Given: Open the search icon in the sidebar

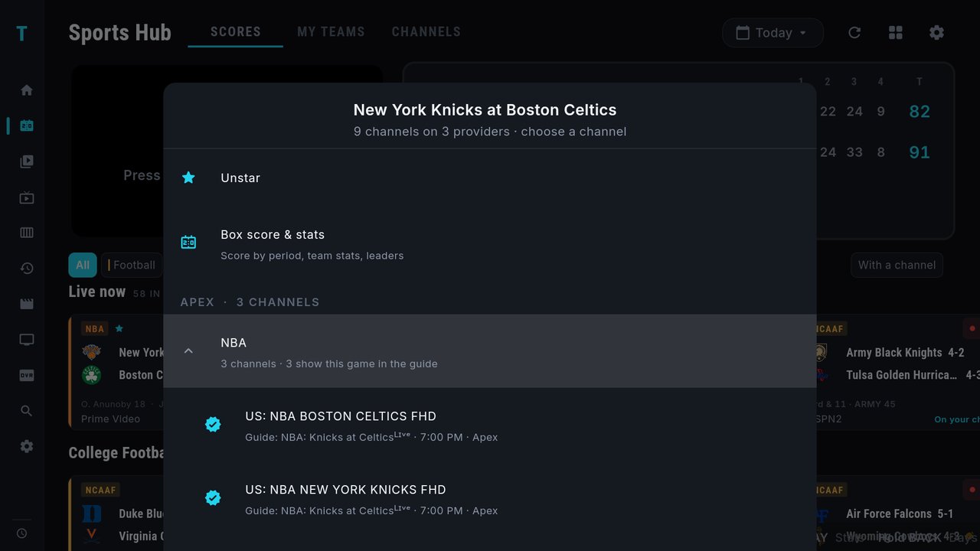Looking at the screenshot, I should [27, 411].
